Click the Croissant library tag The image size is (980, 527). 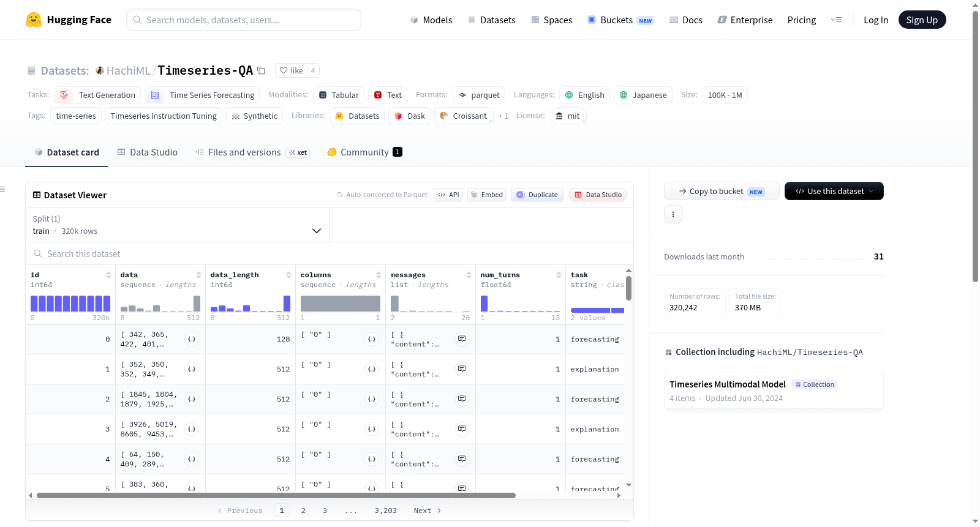pyautogui.click(x=464, y=116)
